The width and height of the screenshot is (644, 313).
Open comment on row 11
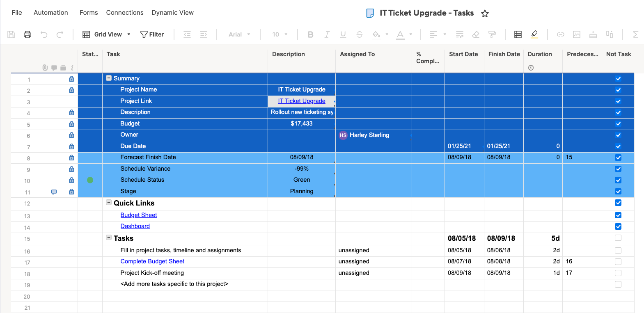point(54,192)
